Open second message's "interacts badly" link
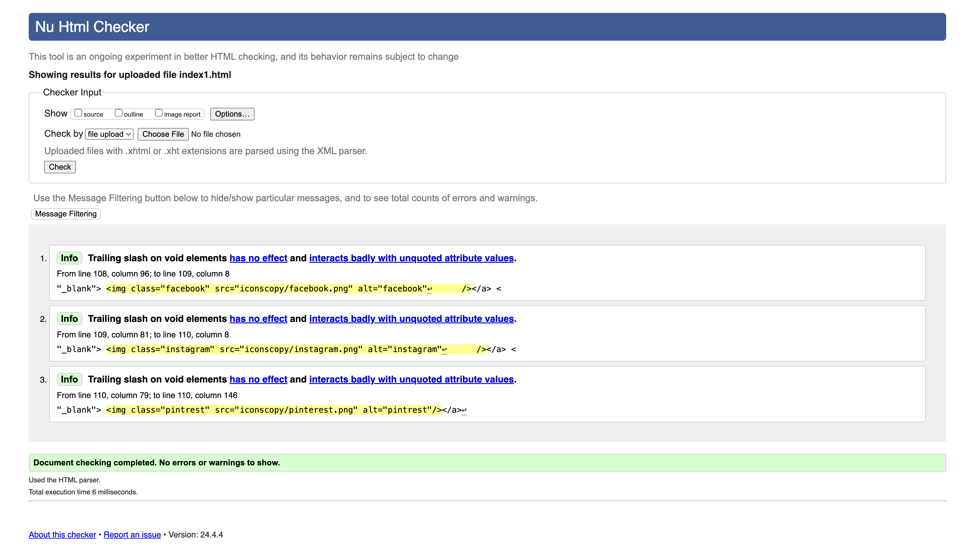The height and width of the screenshot is (560, 969). 411,319
